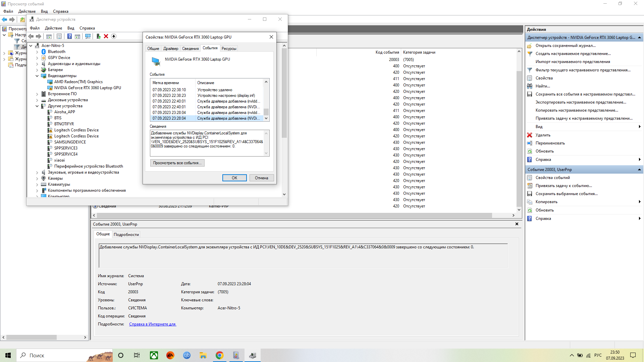
Task: Click Фильтр текущего настраиваемого представления action
Action: point(583,70)
